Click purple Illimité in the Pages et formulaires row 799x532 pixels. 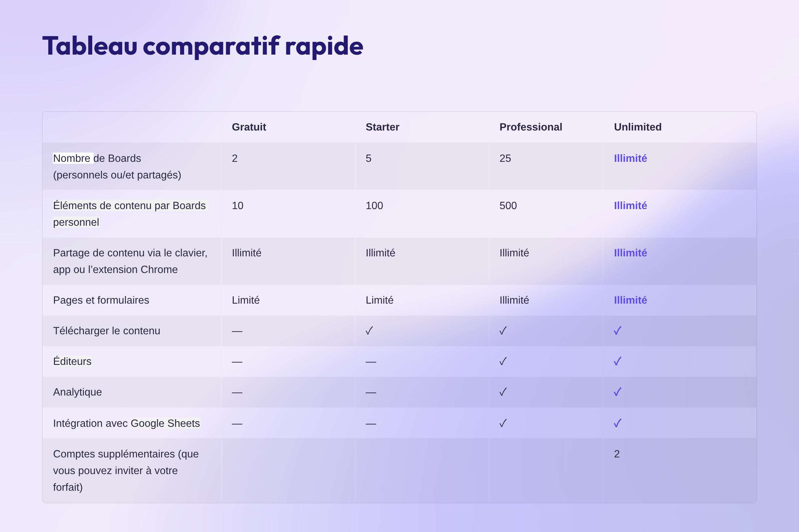coord(630,300)
